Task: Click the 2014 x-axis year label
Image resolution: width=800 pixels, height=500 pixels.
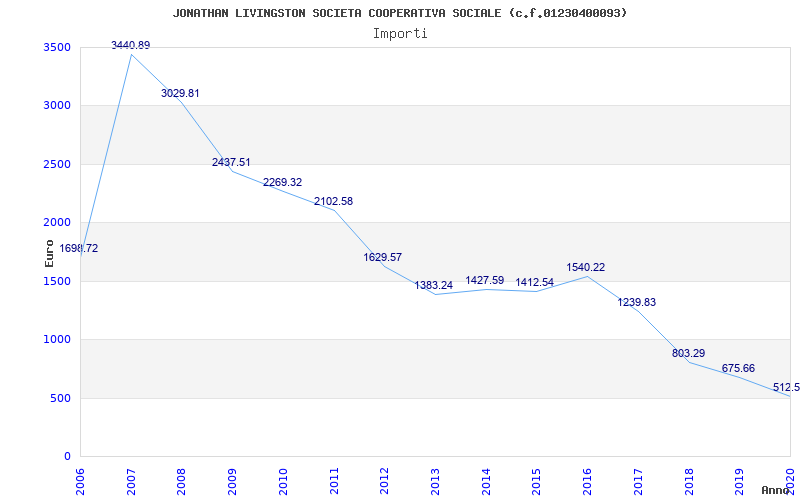Action: 486,481
